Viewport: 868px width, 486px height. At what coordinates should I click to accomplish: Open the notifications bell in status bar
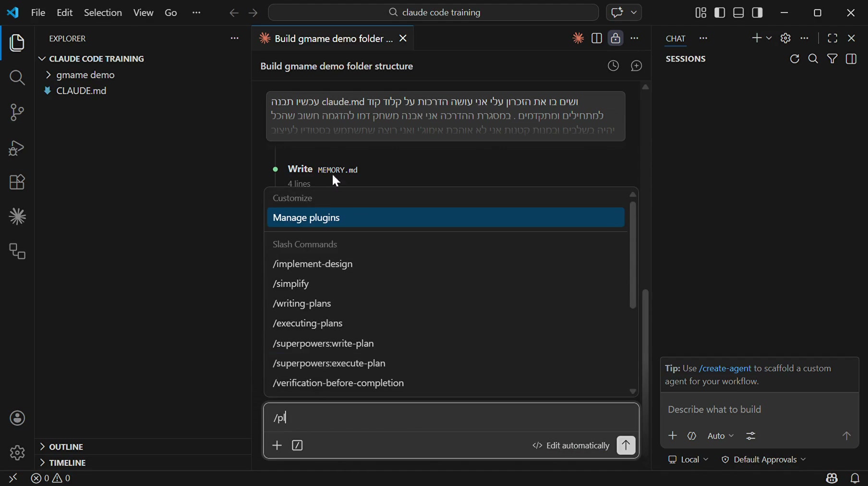(855, 478)
